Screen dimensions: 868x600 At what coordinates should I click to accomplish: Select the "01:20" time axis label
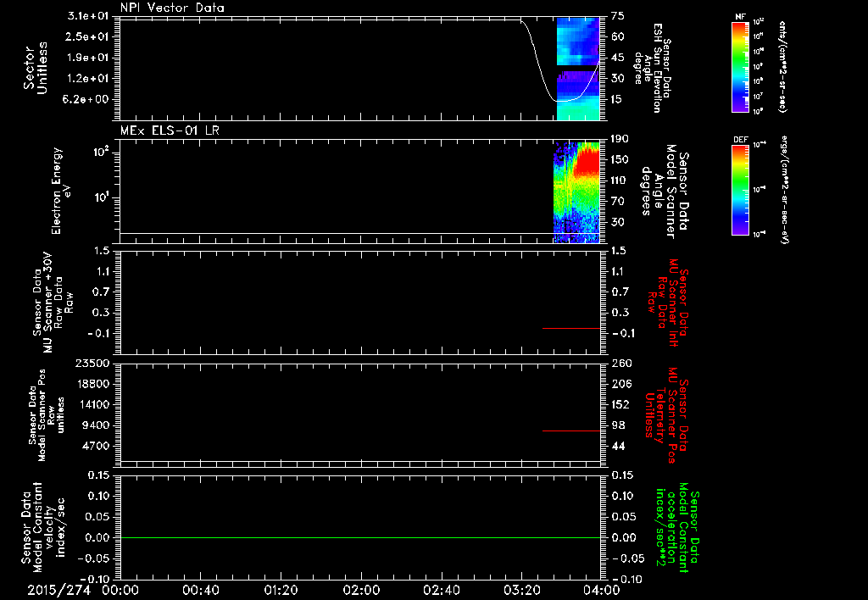click(x=281, y=590)
